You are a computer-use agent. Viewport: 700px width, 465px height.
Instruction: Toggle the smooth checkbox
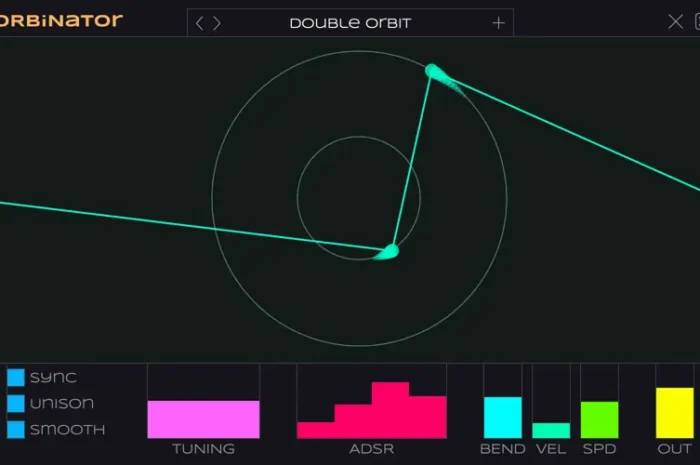16,429
